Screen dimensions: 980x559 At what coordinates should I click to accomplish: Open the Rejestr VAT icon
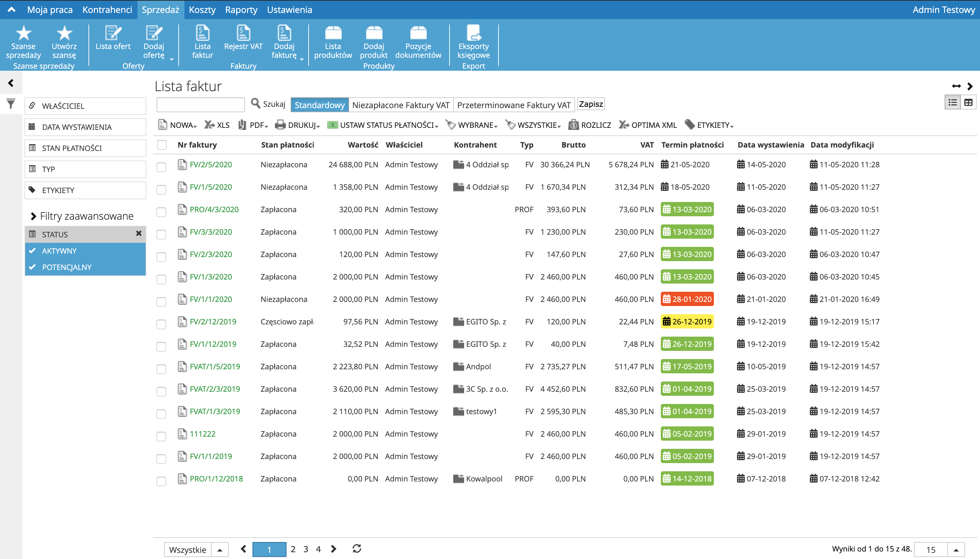coord(243,33)
